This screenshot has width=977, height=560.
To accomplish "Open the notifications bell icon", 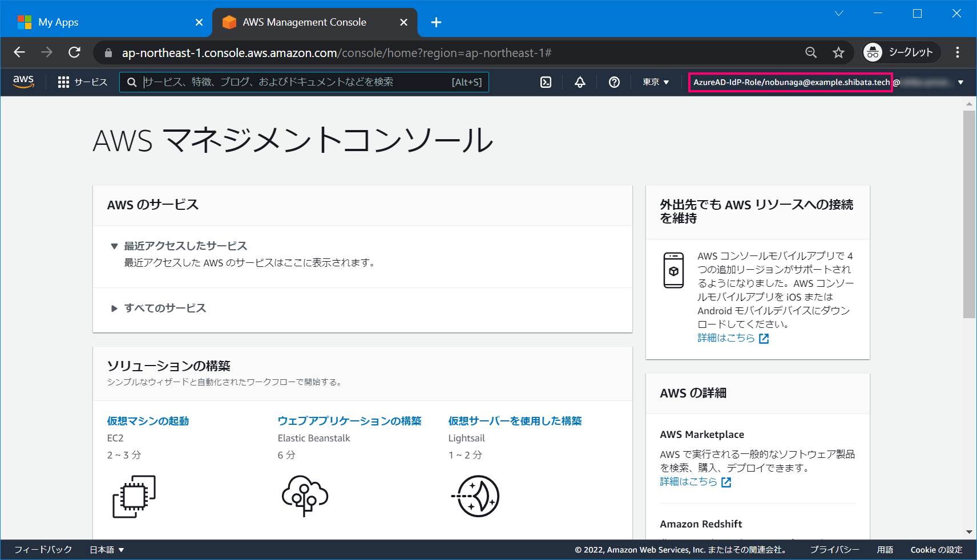I will coord(580,82).
